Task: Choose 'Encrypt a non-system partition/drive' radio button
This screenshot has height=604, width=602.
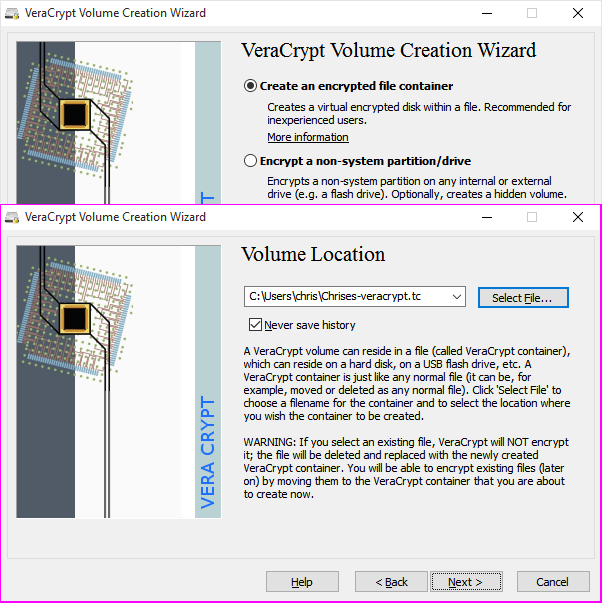Action: pos(251,160)
